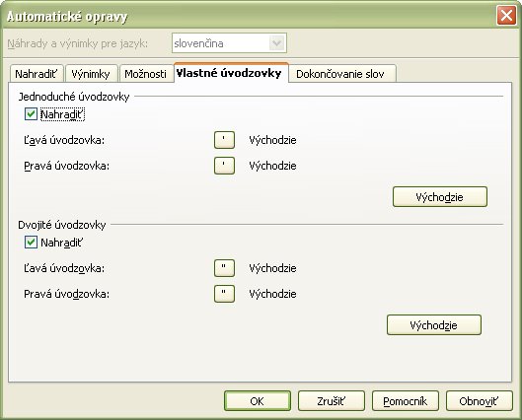Choose double right quote character button
Screen dimensions: 522x420
[224, 294]
